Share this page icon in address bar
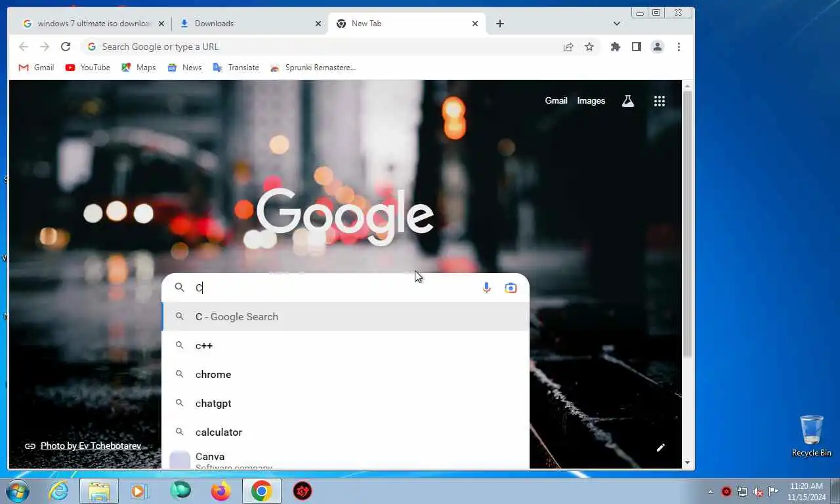Image resolution: width=840 pixels, height=504 pixels. [568, 47]
